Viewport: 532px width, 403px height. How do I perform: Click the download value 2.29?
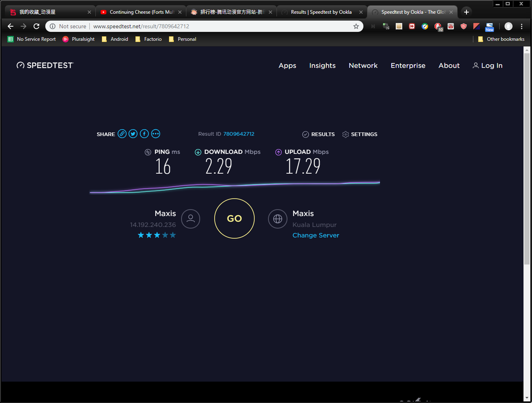[218, 166]
